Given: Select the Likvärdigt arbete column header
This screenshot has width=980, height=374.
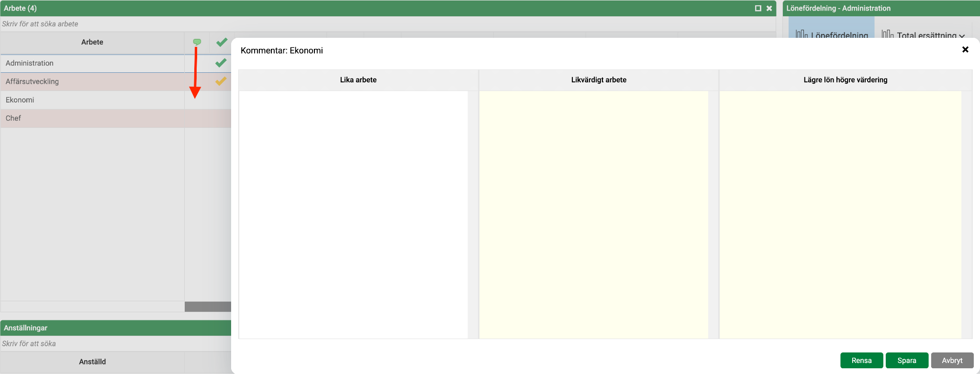Looking at the screenshot, I should 599,80.
